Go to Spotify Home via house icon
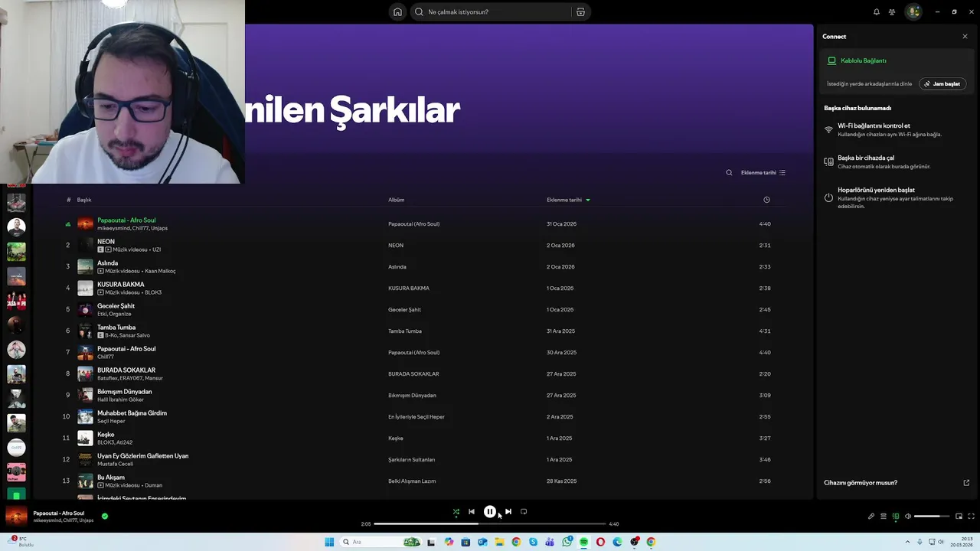This screenshot has width=980, height=551. (x=397, y=11)
